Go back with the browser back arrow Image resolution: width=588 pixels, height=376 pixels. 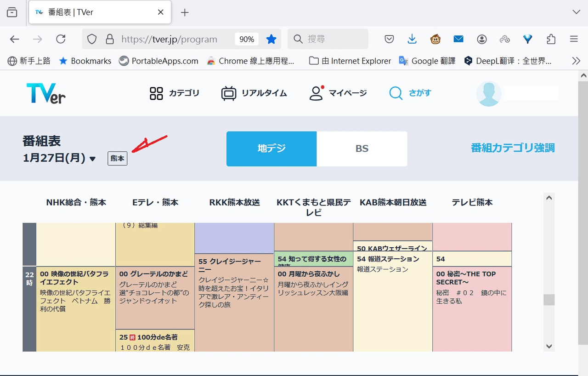tap(15, 39)
